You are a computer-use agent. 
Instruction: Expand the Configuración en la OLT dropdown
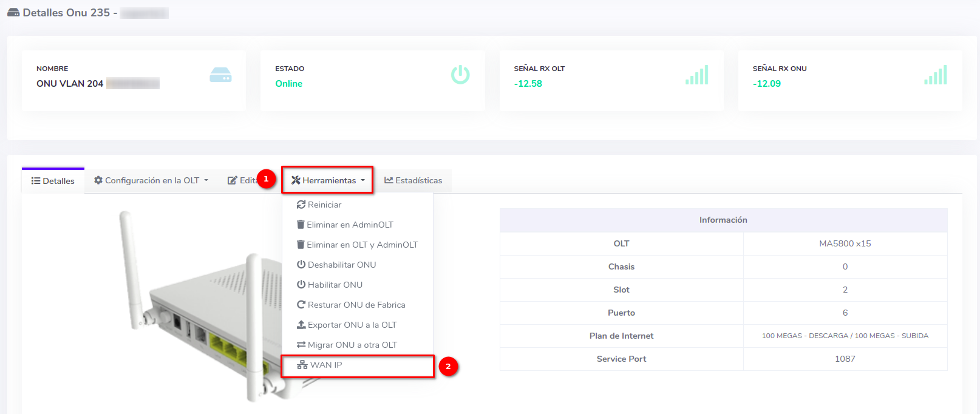pos(151,180)
